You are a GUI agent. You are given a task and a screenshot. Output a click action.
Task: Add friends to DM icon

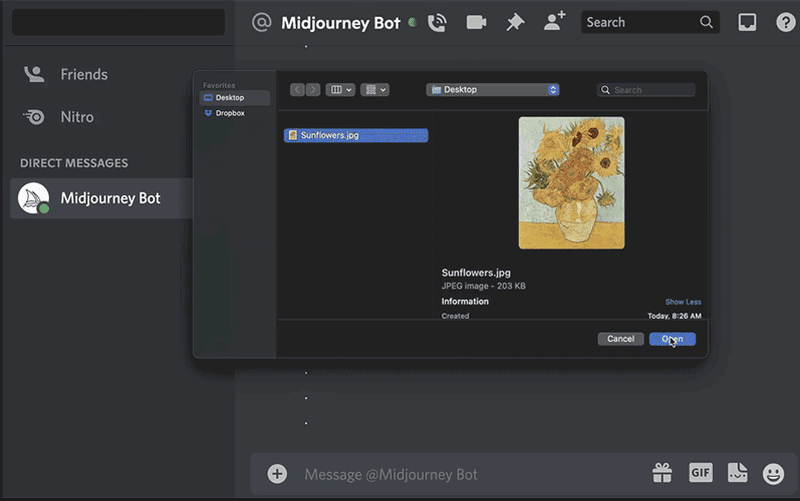[554, 22]
